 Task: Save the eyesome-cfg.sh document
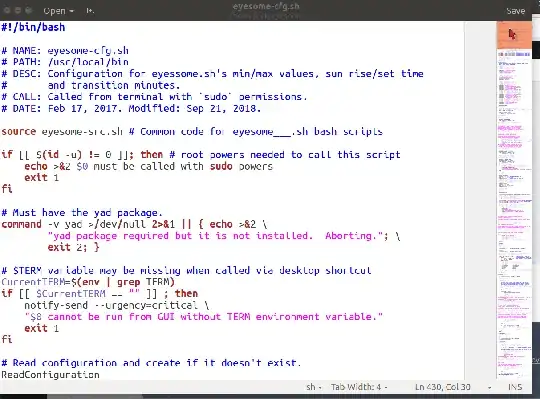tap(516, 11)
